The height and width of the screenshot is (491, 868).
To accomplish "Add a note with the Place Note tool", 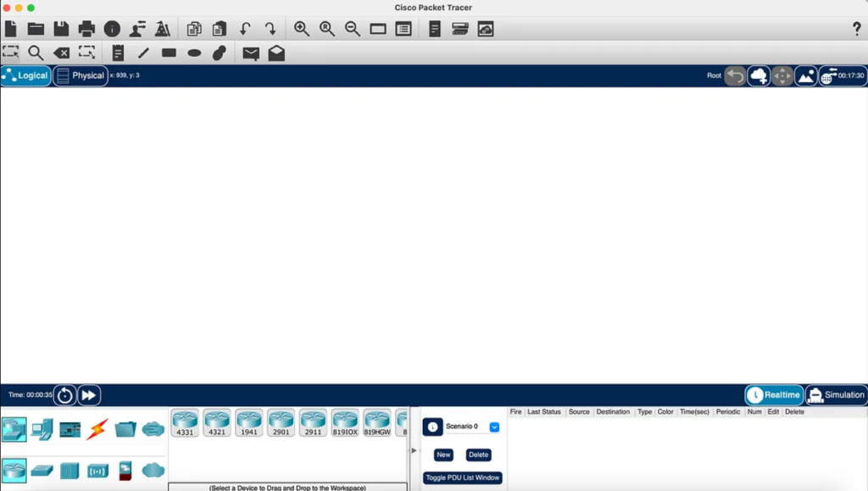I will pyautogui.click(x=118, y=53).
